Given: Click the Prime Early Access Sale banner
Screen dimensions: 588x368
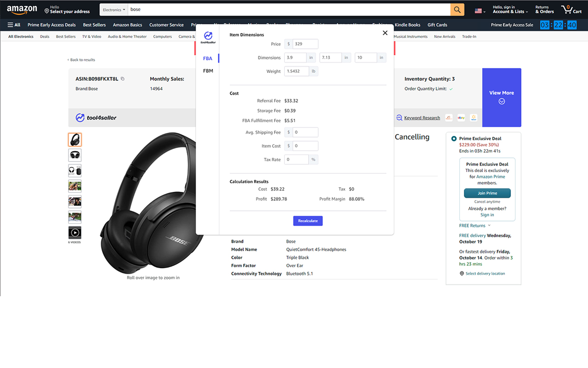Looking at the screenshot, I should click(x=512, y=25).
